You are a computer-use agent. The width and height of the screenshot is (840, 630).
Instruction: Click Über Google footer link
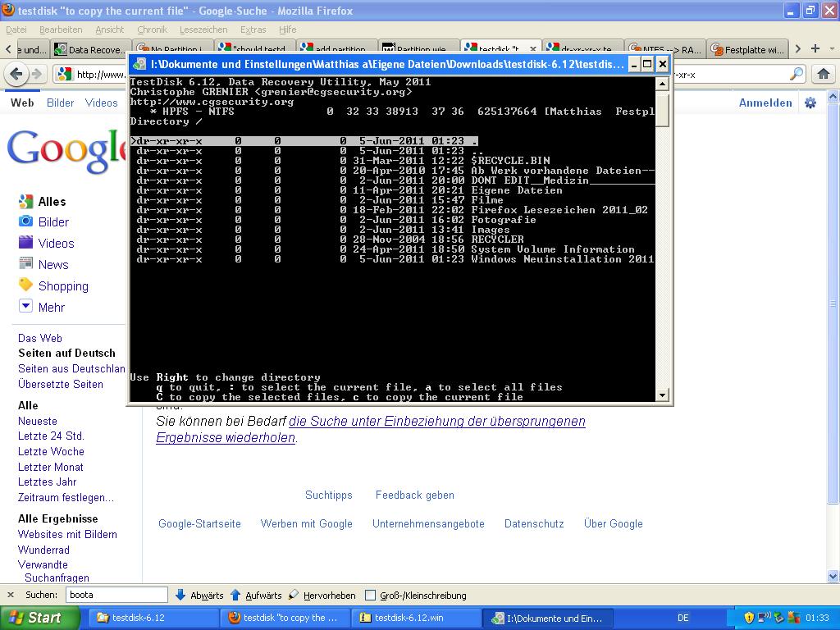pyautogui.click(x=614, y=524)
